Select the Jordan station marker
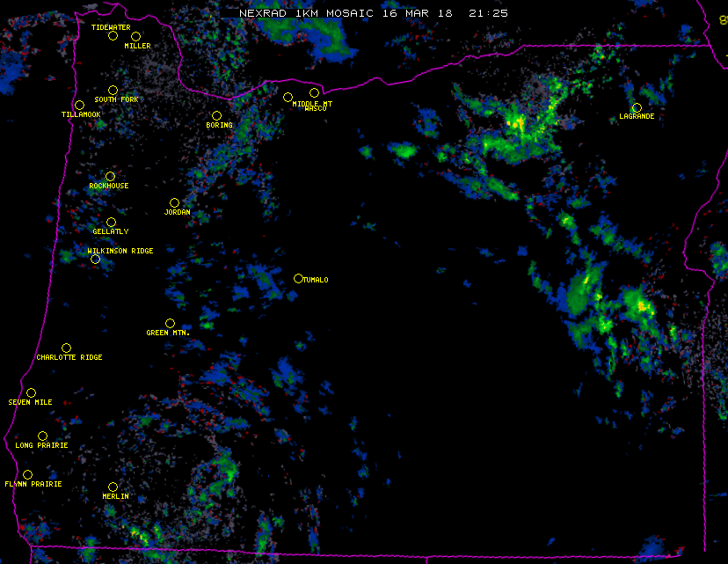The image size is (728, 564). click(174, 203)
